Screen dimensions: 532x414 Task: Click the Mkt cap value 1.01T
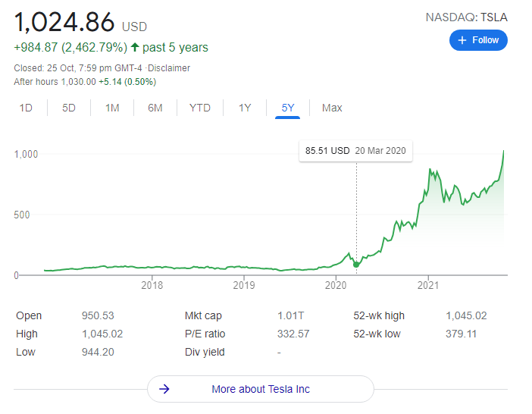pos(290,315)
